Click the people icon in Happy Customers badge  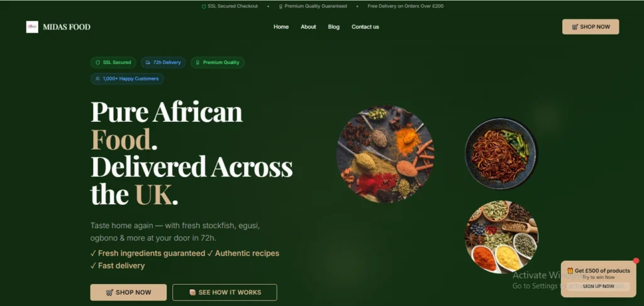pos(97,79)
